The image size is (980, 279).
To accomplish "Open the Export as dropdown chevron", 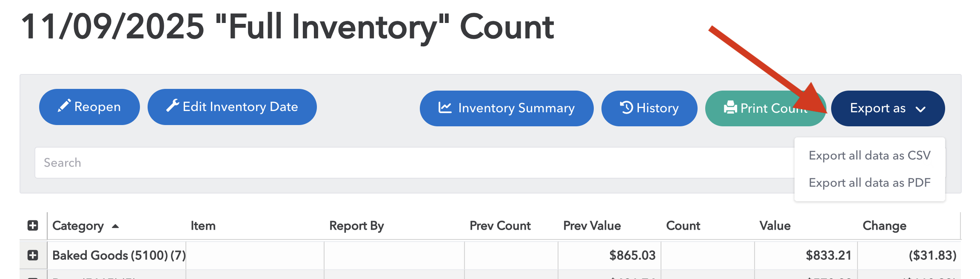I will (x=920, y=109).
